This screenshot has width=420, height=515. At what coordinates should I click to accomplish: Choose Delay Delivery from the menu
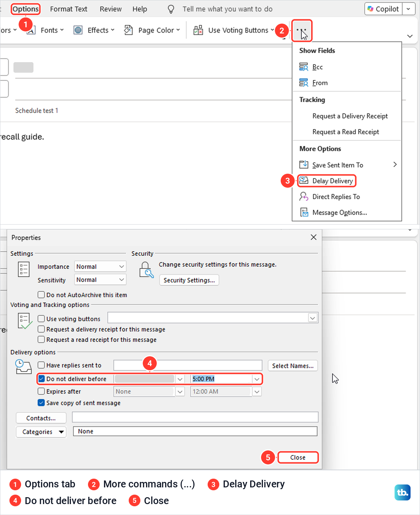click(326, 181)
